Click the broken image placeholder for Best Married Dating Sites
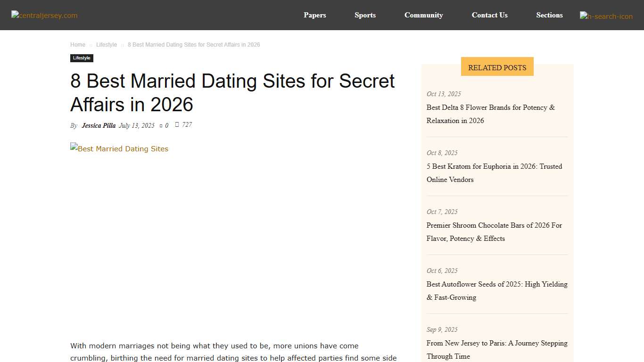Image resolution: width=644 pixels, height=362 pixels. click(119, 148)
